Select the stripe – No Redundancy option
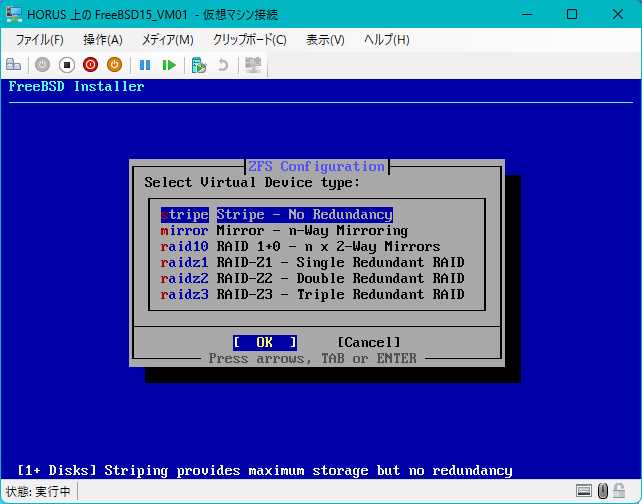This screenshot has width=642, height=504. point(277,215)
